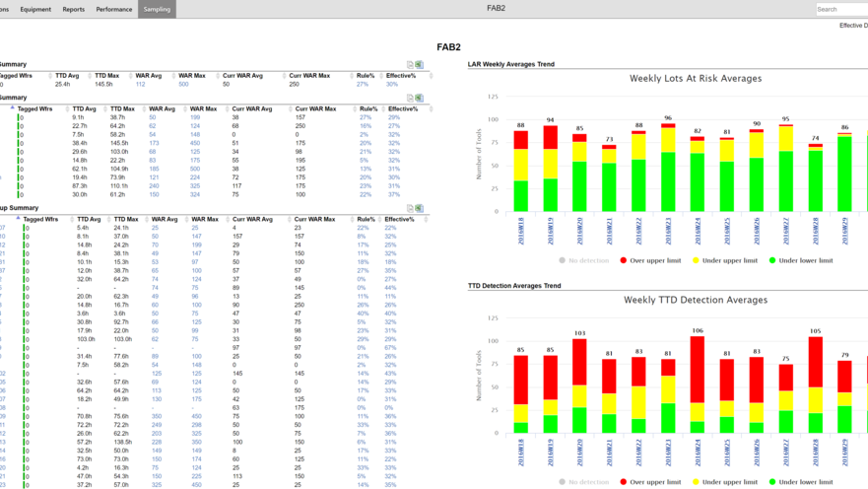Sort Group Summary by Rule% column
This screenshot has width=868, height=489.
(x=366, y=219)
